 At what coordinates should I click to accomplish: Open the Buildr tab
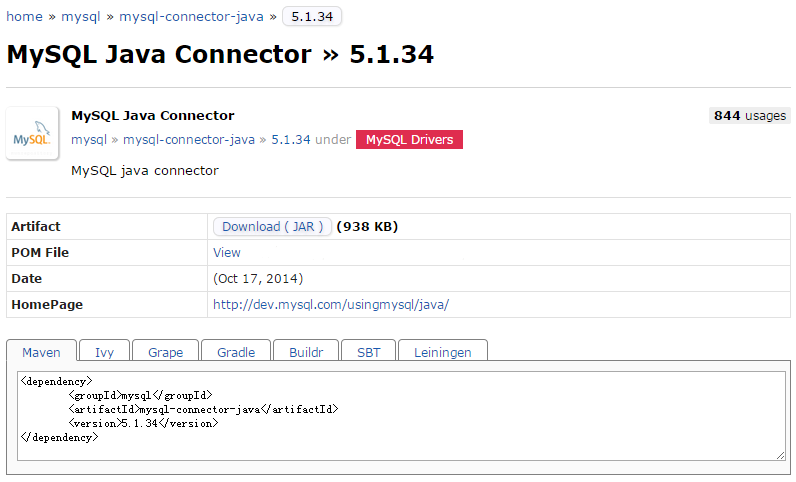point(306,352)
